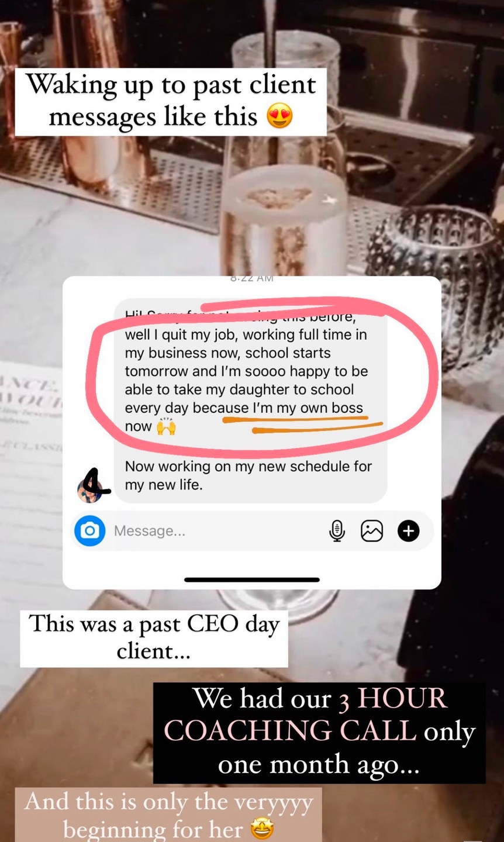The height and width of the screenshot is (842, 504).
Task: Tap the message timestamp above the chat
Action: (251, 279)
